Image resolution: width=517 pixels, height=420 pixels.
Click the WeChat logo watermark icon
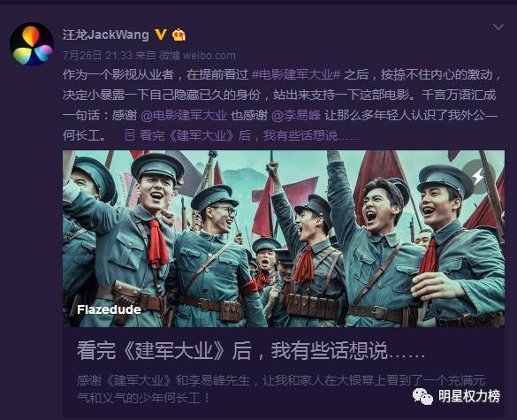pyautogui.click(x=422, y=396)
